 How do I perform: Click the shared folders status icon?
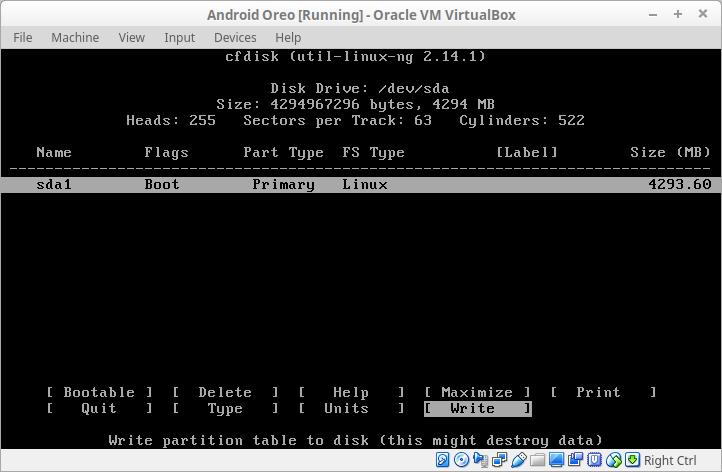(x=537, y=460)
